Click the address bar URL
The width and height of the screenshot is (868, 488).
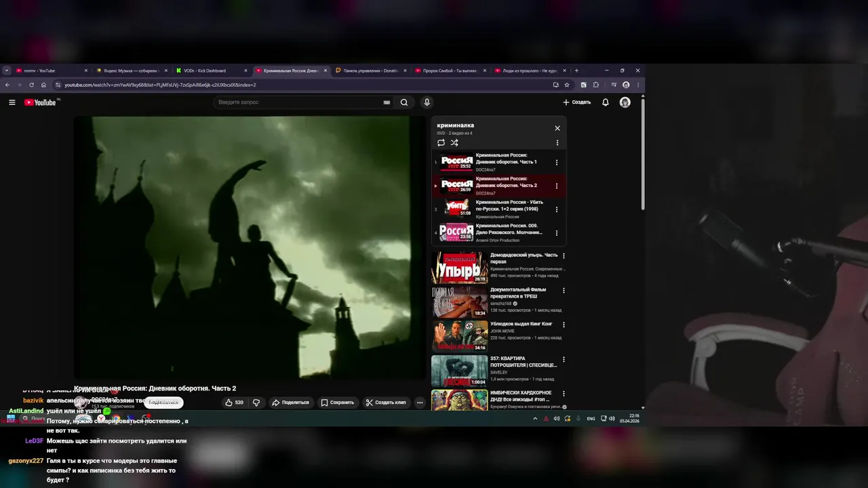click(x=160, y=85)
